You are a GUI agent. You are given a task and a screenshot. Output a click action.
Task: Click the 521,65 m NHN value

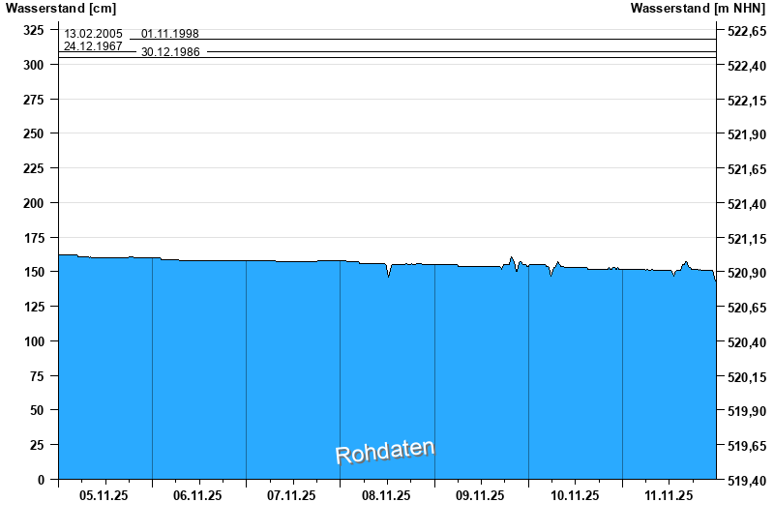[747, 169]
